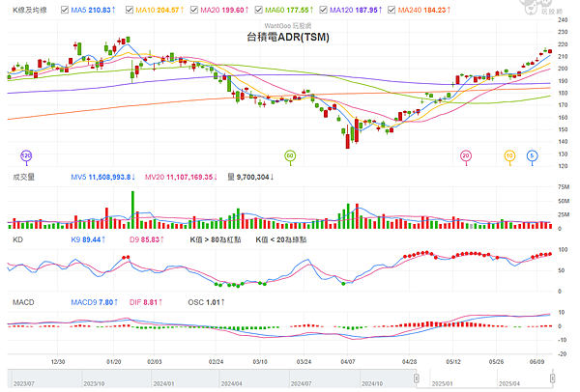Click the MA5 210.83 value label
Image resolution: width=580 pixels, height=392 pixels.
tap(93, 11)
